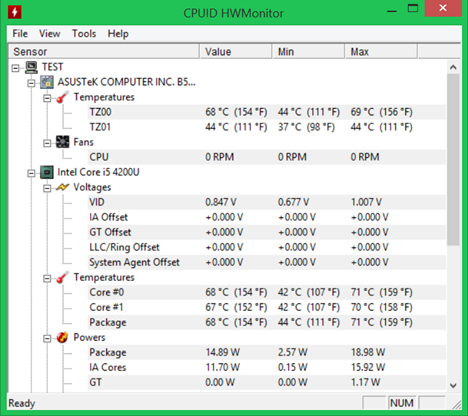The height and width of the screenshot is (416, 468).
Task: Collapse the Powers node
Action: coord(47,339)
